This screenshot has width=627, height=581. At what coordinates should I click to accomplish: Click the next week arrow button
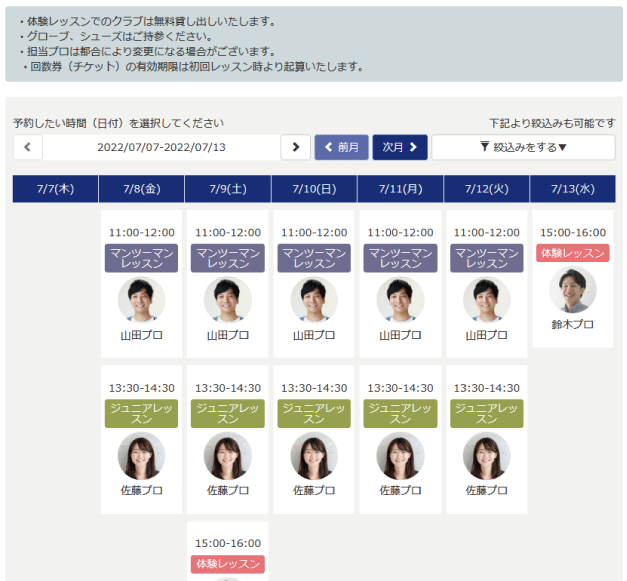pyautogui.click(x=295, y=148)
